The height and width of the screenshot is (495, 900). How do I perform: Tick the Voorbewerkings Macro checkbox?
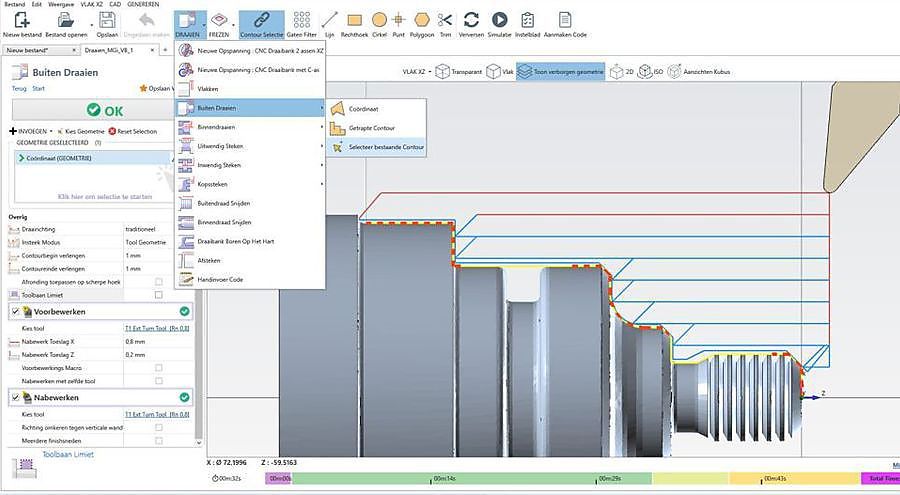[158, 367]
